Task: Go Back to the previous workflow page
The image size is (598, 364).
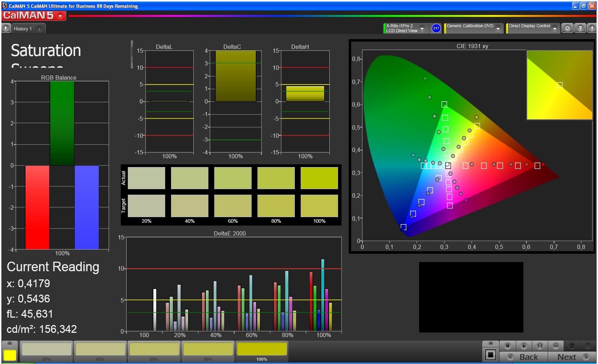Action: click(x=524, y=357)
